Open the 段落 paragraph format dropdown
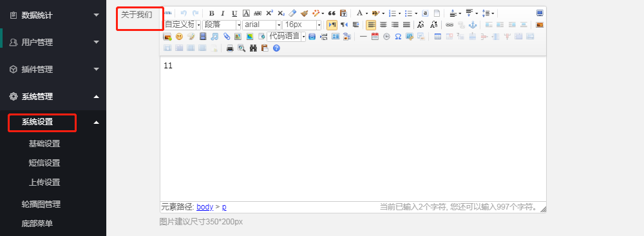Viewport: 644px width, 236px height. click(239, 25)
